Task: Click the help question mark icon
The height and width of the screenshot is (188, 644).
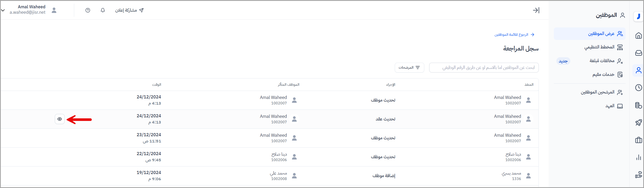Action: 88,10
